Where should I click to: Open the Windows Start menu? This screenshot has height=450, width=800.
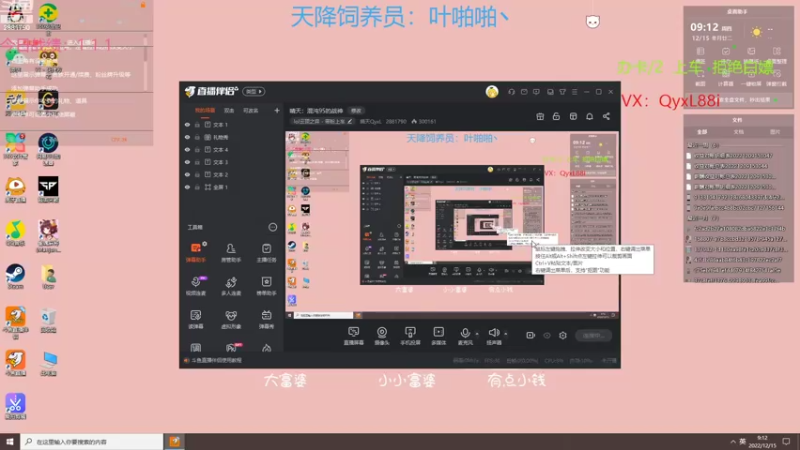tap(10, 442)
